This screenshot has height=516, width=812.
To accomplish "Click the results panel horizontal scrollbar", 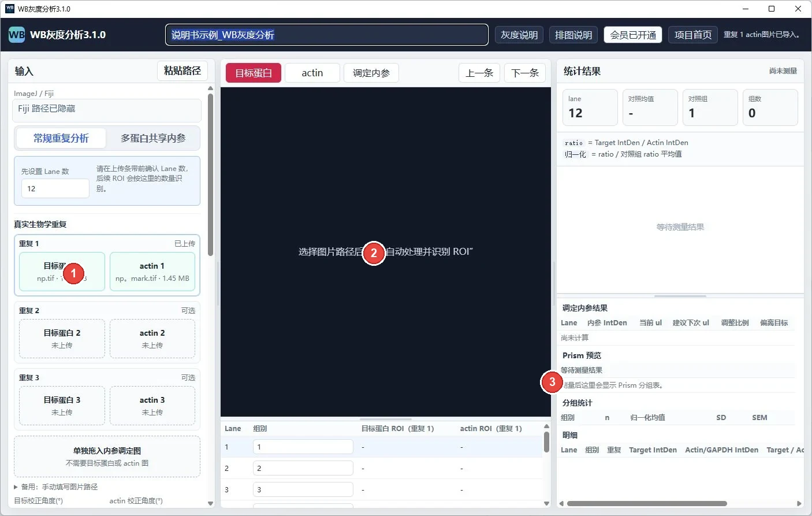I will pyautogui.click(x=647, y=503).
